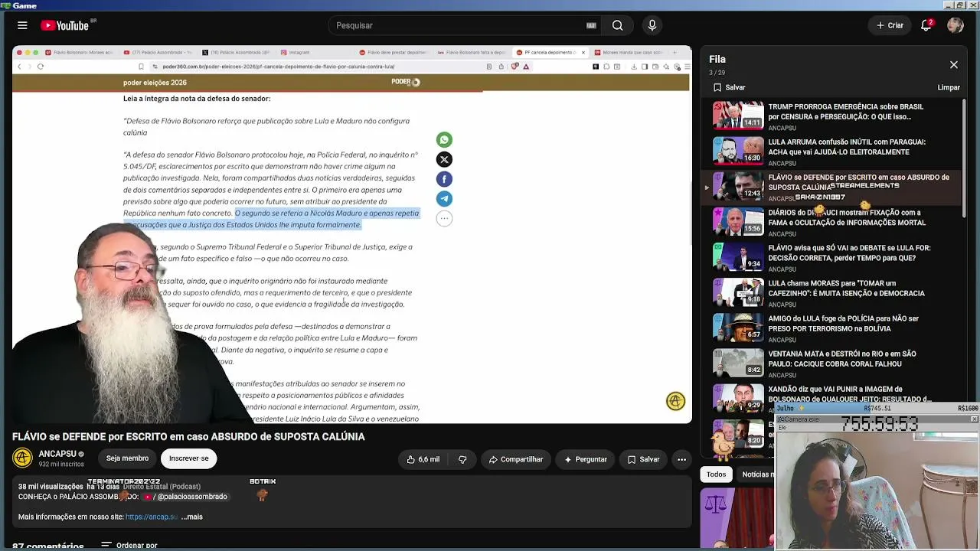Click the X share icon in the article
The image size is (980, 551).
pos(444,159)
